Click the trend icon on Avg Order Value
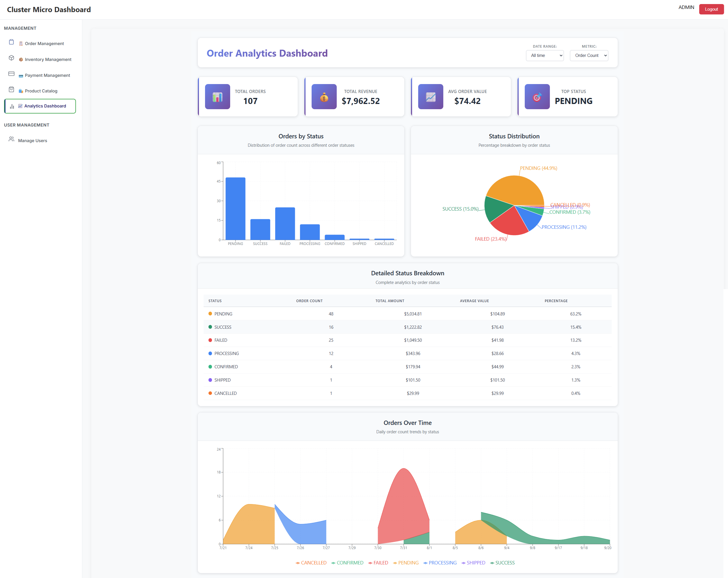The width and height of the screenshot is (728, 578). tap(430, 96)
